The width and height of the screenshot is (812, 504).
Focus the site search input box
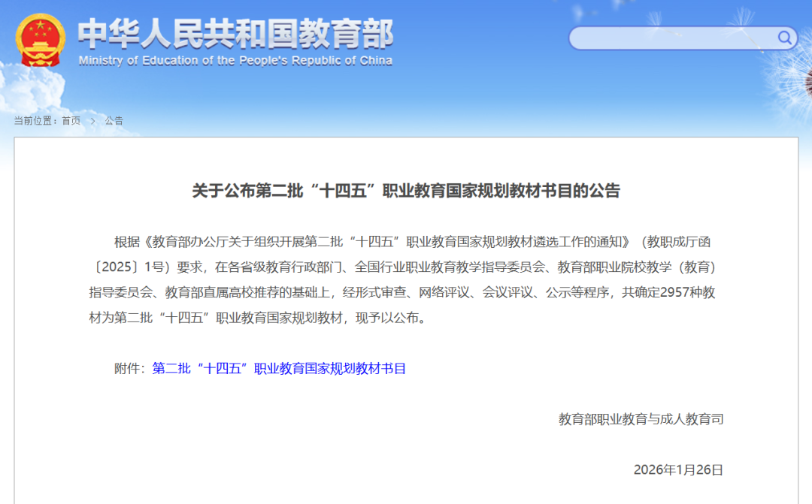click(x=669, y=38)
